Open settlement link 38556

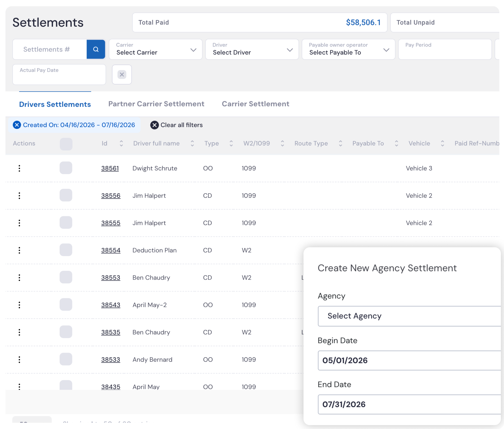click(x=111, y=196)
